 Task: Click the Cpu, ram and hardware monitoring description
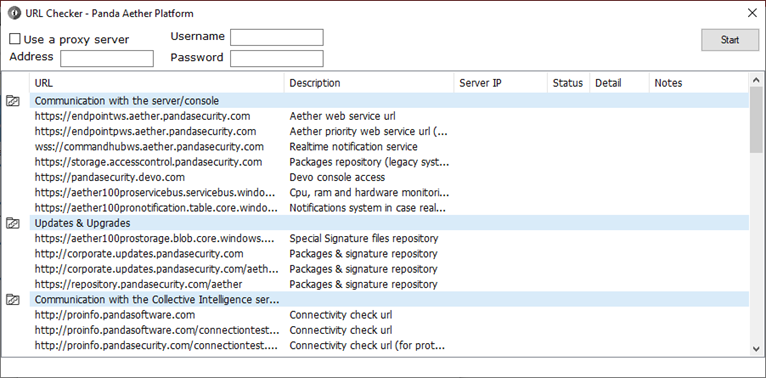click(369, 192)
